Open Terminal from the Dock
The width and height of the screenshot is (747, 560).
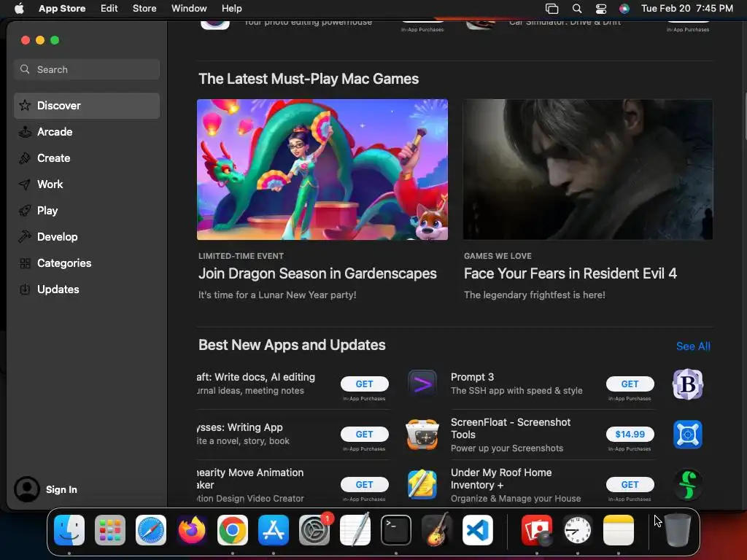[x=396, y=530]
